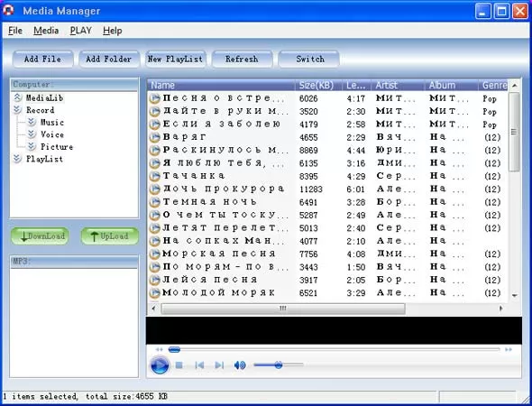Select the Voice chevron icon in tree

[x=32, y=134]
